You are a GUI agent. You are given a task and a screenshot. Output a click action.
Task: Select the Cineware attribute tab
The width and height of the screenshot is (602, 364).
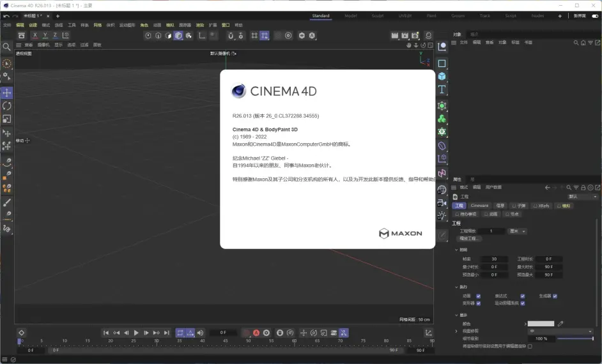[479, 206]
